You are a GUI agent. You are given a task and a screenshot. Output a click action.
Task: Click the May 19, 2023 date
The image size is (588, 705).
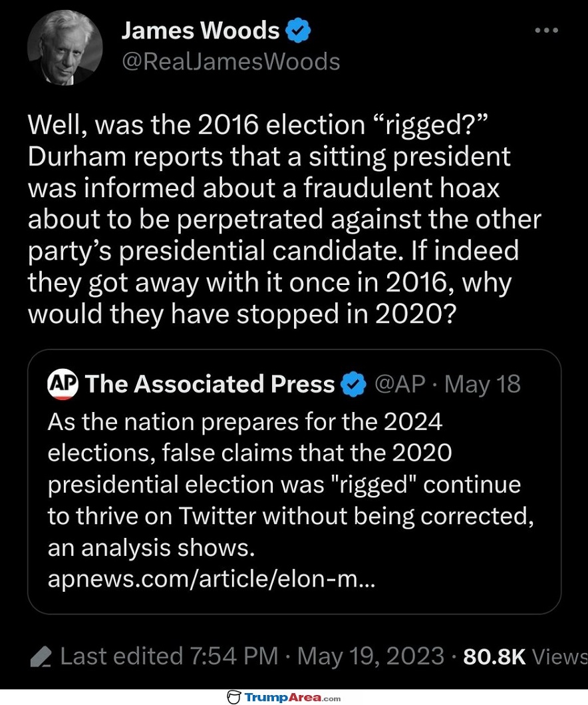(x=370, y=657)
